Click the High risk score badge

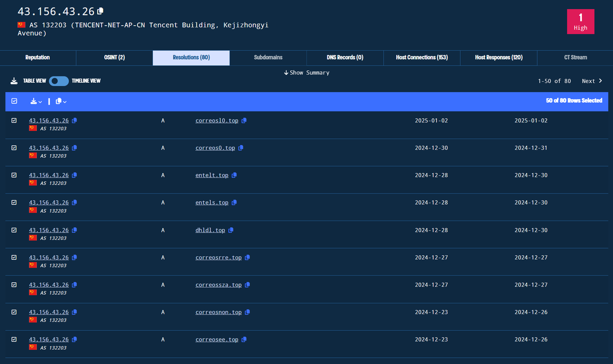click(x=581, y=21)
